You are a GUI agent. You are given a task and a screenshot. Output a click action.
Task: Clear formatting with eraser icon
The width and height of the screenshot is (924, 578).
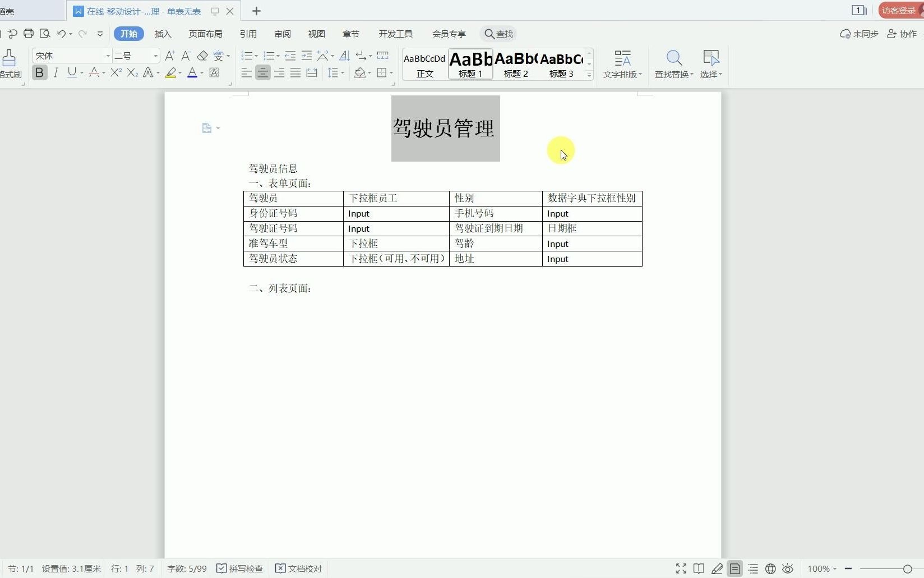click(202, 56)
